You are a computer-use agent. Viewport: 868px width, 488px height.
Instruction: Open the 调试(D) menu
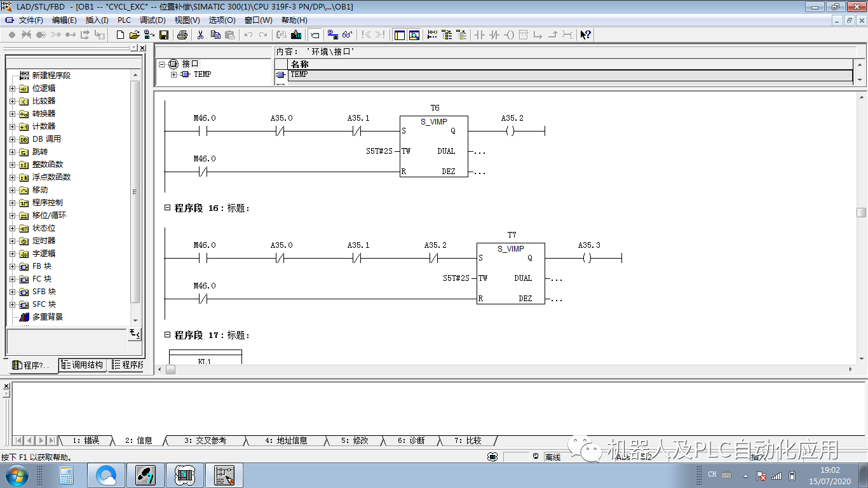(153, 20)
